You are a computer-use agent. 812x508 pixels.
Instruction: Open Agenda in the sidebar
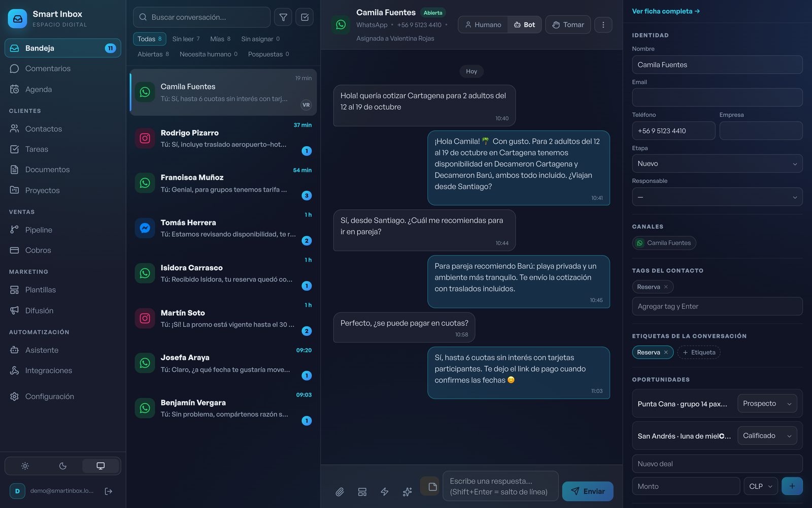click(x=63, y=89)
